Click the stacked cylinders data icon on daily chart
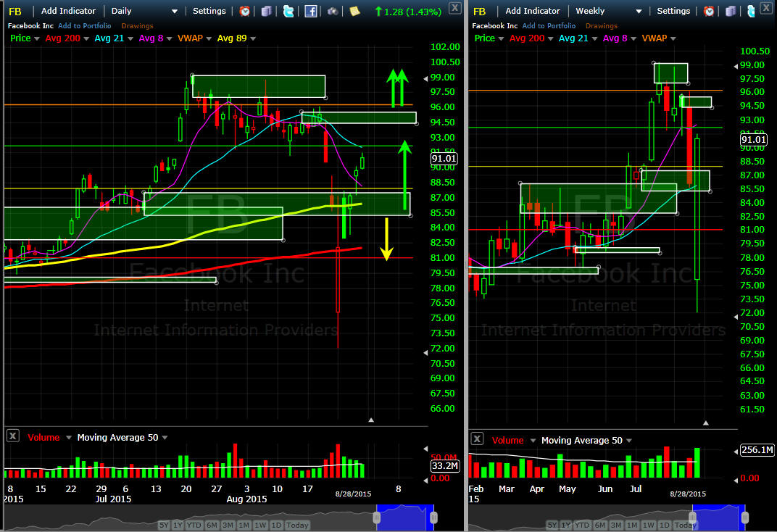777x532 pixels. tap(267, 11)
